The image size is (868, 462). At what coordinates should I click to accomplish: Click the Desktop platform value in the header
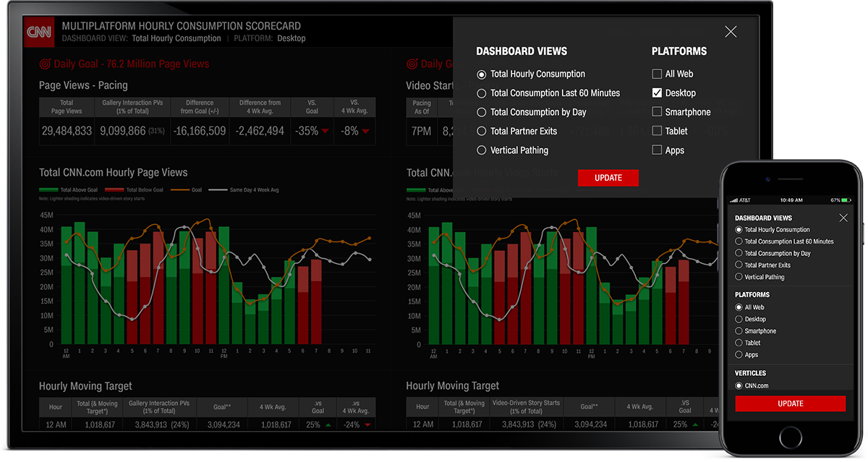(x=291, y=38)
